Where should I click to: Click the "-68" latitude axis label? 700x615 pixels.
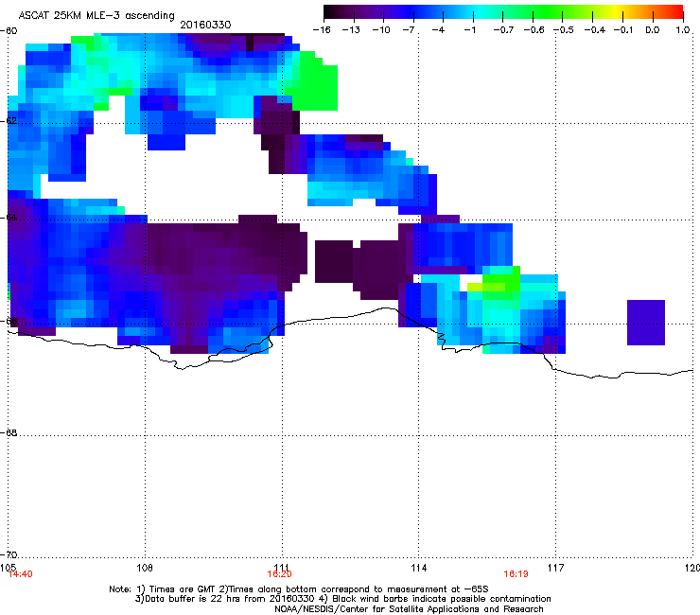9,433
